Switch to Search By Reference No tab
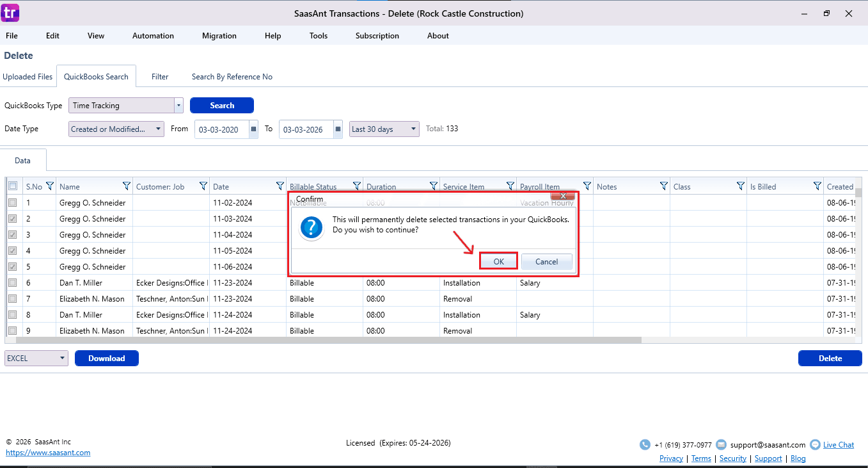 pos(232,77)
